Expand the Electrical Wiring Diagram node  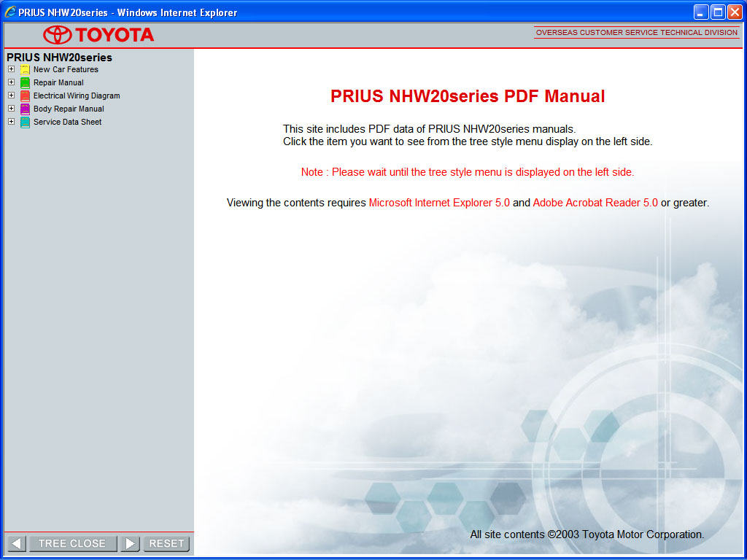12,96
